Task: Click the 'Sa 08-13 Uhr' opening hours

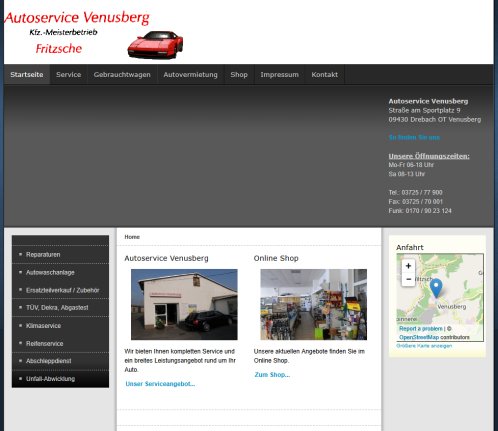Action: click(407, 174)
